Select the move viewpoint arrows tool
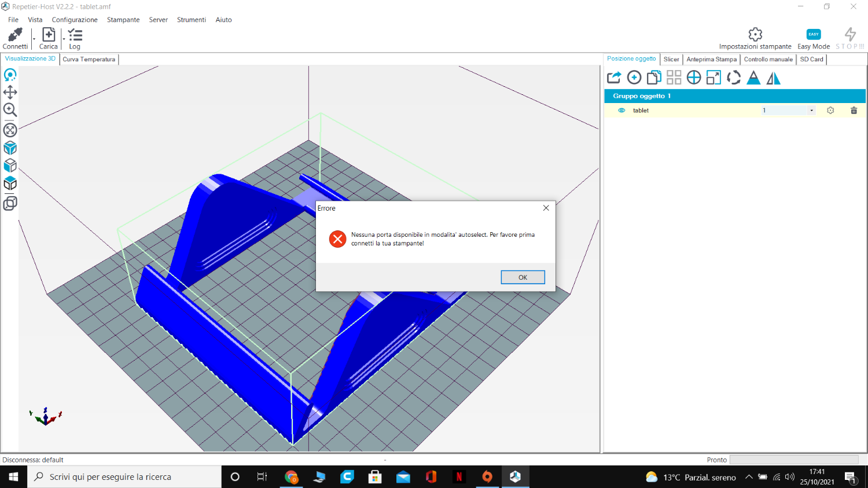 [x=10, y=92]
